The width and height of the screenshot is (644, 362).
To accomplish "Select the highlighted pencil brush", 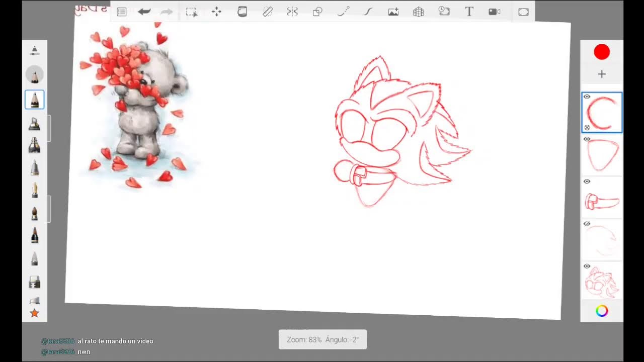I will [x=35, y=100].
